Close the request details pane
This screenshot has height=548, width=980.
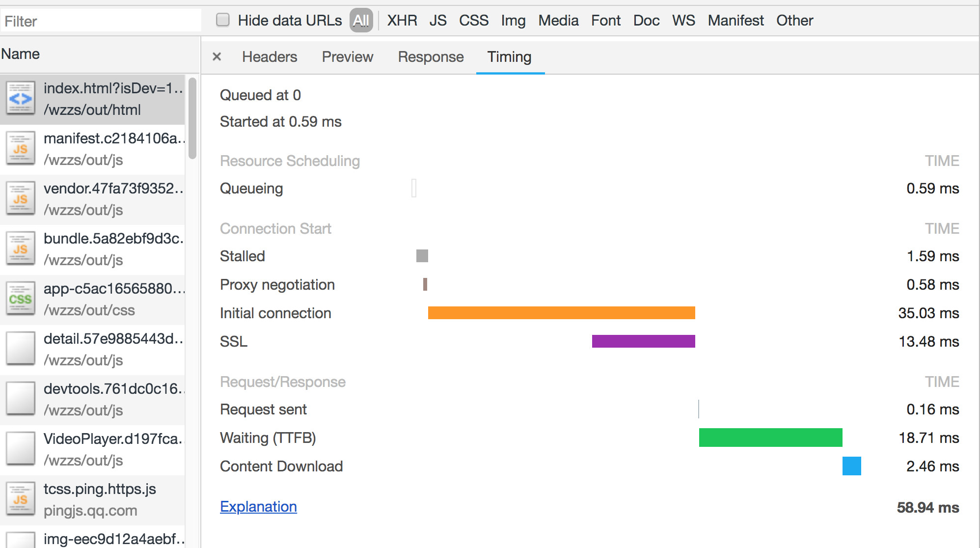coord(217,57)
